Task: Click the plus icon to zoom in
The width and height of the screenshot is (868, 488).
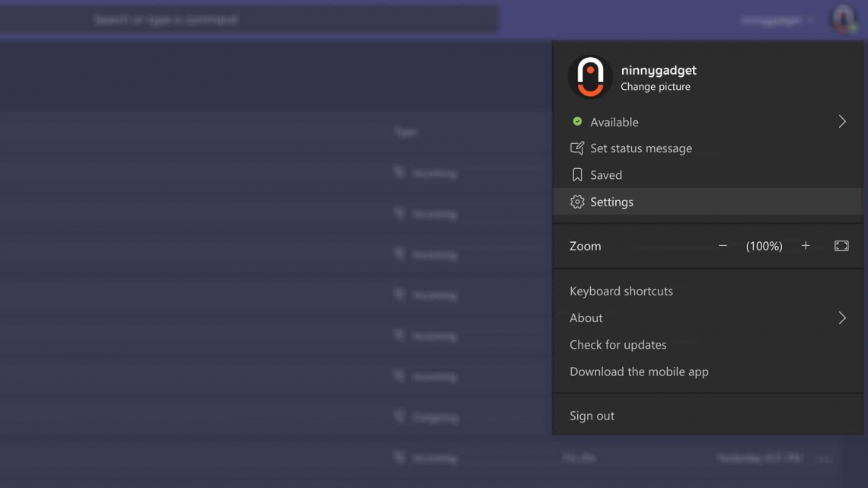Action: click(x=806, y=245)
